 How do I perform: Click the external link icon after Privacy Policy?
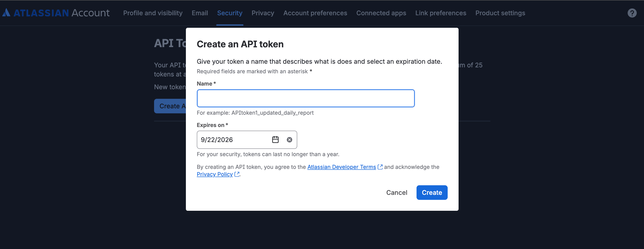point(237,174)
